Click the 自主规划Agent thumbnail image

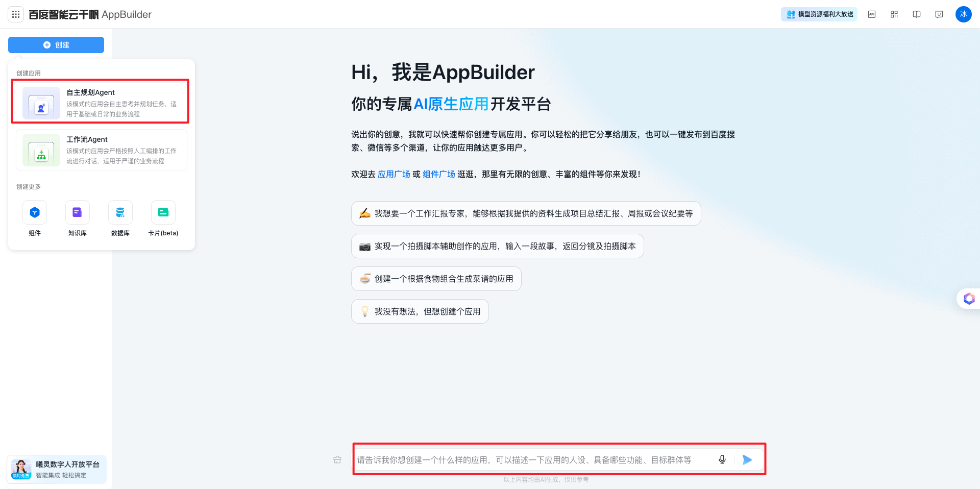click(41, 103)
